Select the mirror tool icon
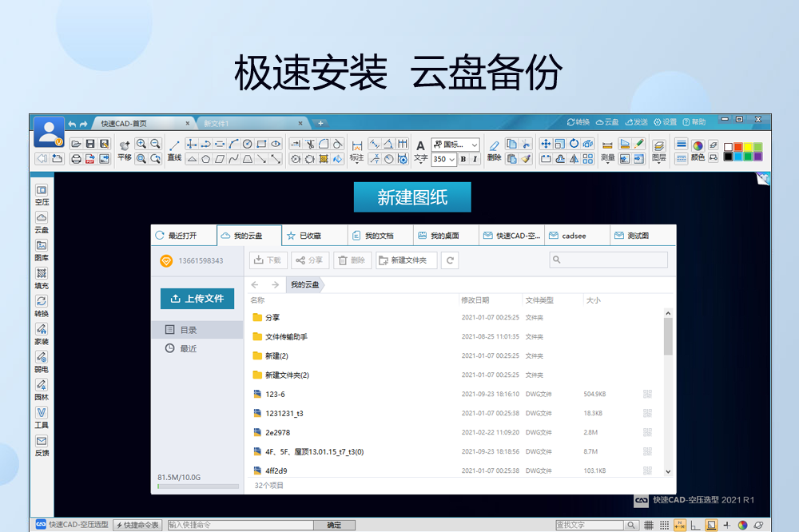Screen dimensions: 799x532 (574, 159)
